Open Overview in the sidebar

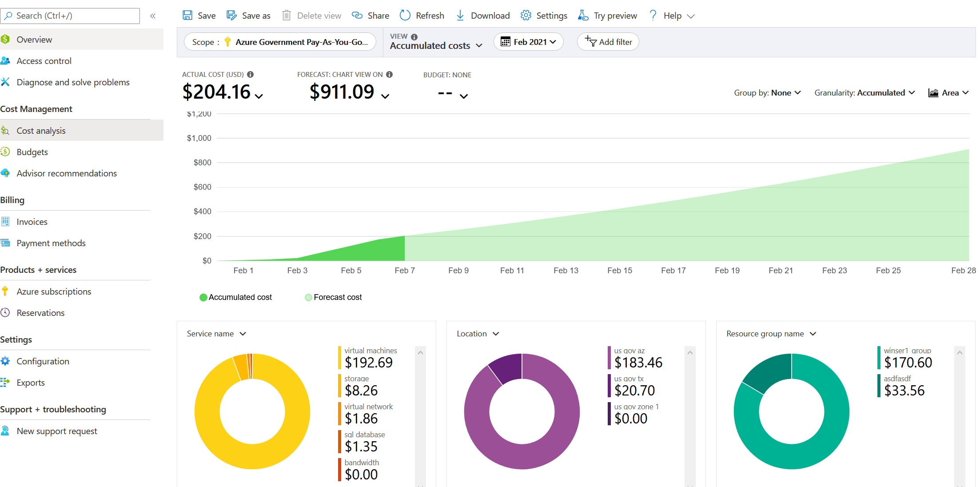pyautogui.click(x=82, y=40)
